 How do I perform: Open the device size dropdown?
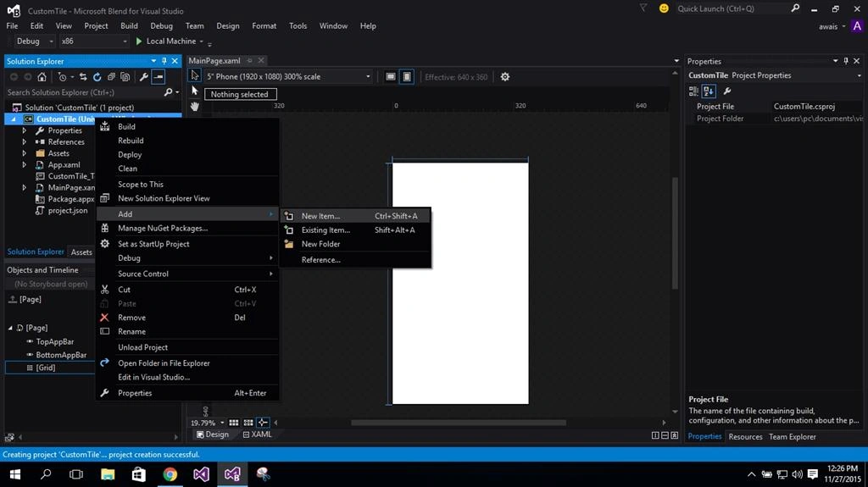(288, 77)
